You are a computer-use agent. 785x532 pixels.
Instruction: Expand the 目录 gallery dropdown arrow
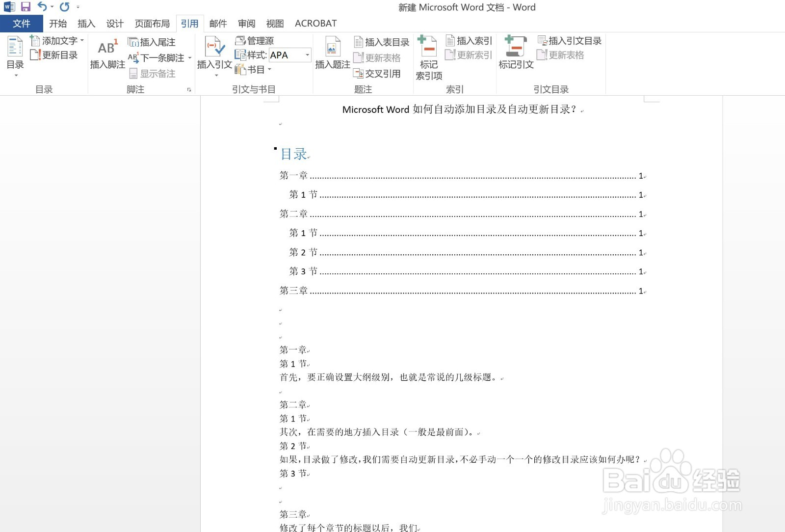[x=15, y=76]
